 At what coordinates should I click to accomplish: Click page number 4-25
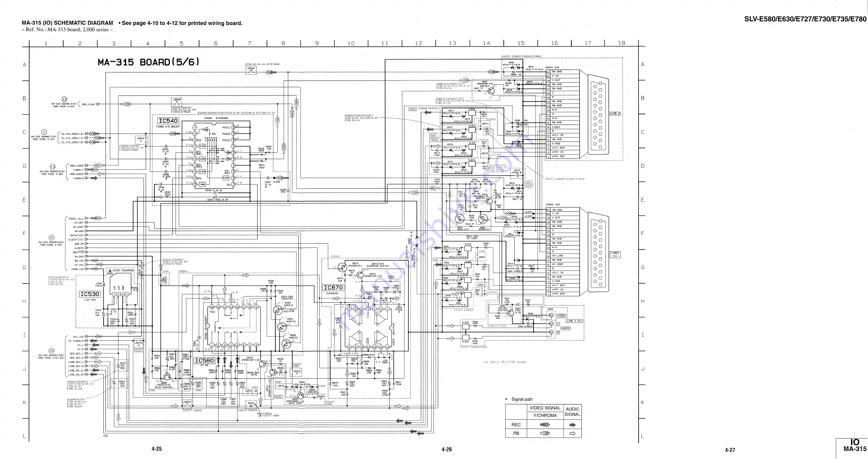(156, 449)
